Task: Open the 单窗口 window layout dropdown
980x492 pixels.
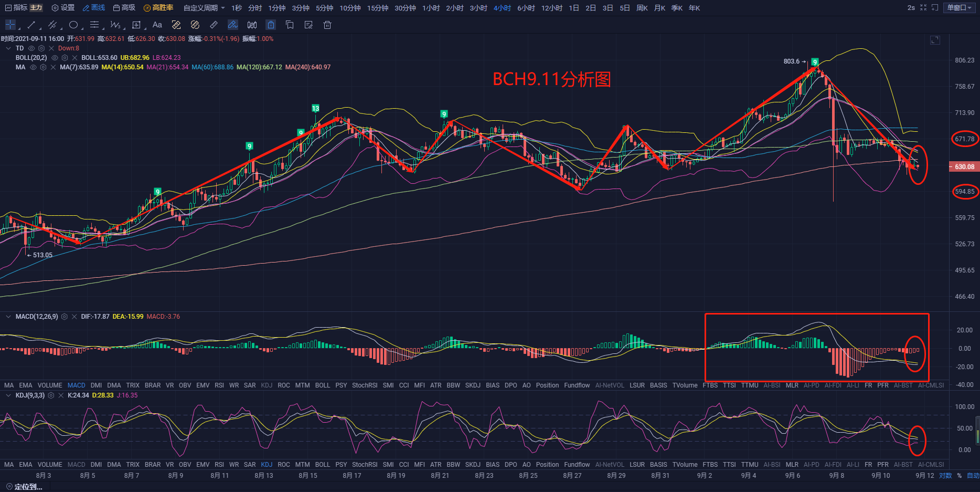Action: (960, 8)
